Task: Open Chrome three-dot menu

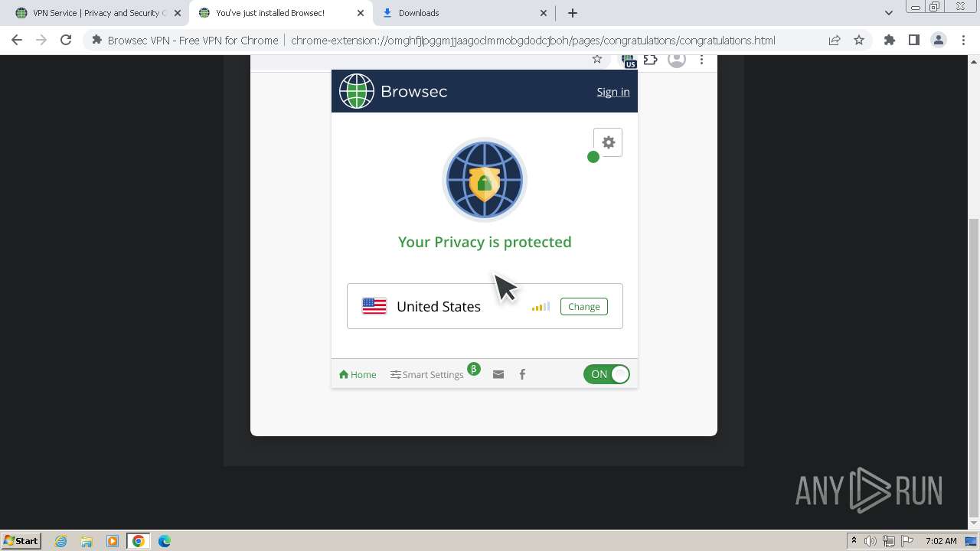Action: coord(963,41)
